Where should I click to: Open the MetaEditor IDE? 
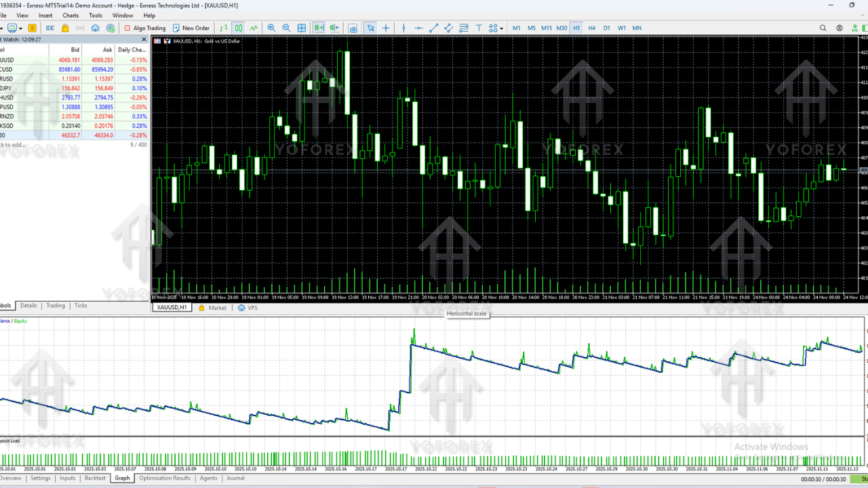[50, 28]
